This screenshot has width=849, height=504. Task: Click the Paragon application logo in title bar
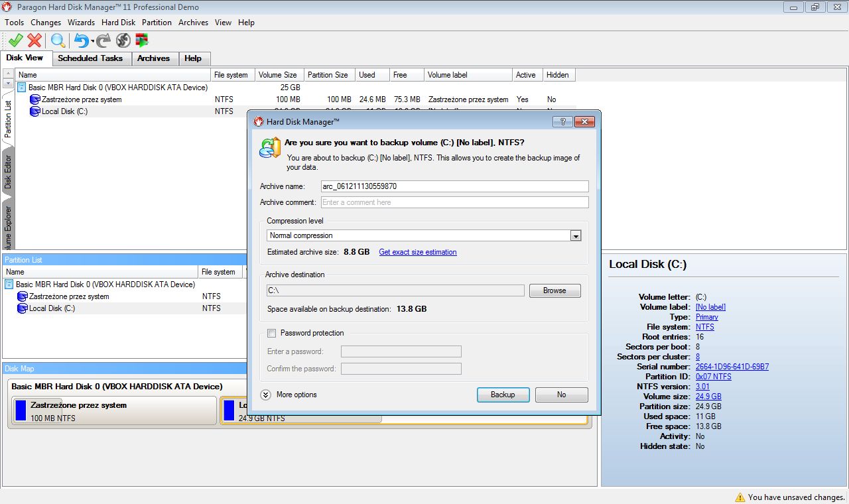7,7
